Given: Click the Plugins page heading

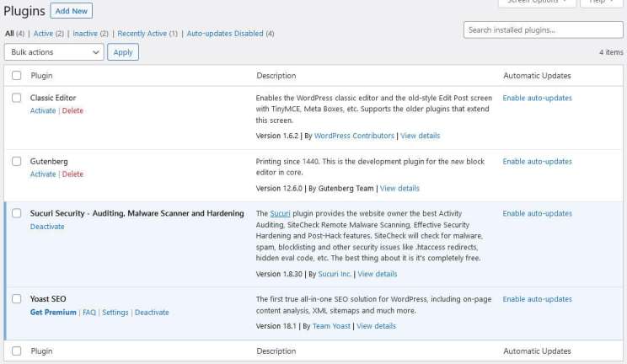Looking at the screenshot, I should pyautogui.click(x=24, y=11).
